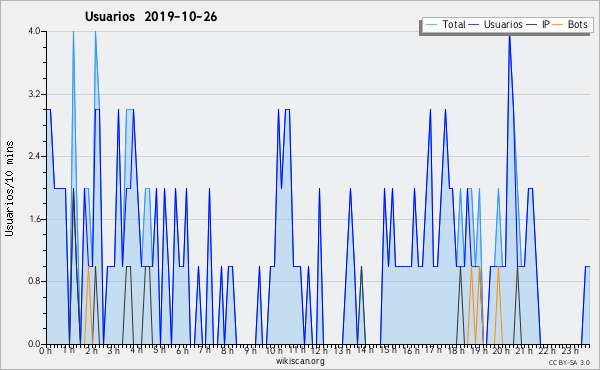Click the 22 h x-axis label
Image resolution: width=600 pixels, height=370 pixels.
pyautogui.click(x=547, y=351)
